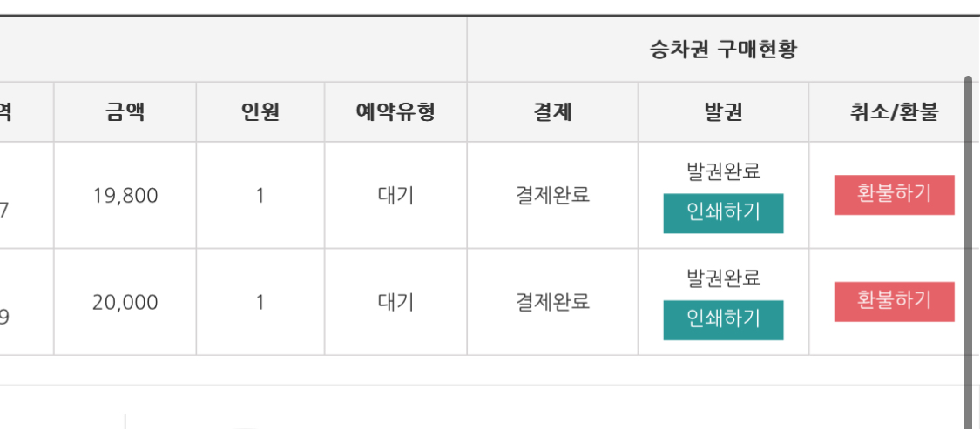Screen dimensions: 980x429
Task: Click 인쇄하기 button for the 19,800 ticket
Action: pyautogui.click(x=723, y=213)
